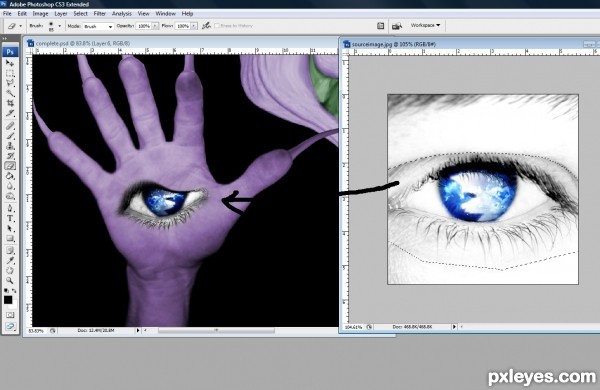Select the Type tool
This screenshot has width=600, height=390.
tap(10, 219)
